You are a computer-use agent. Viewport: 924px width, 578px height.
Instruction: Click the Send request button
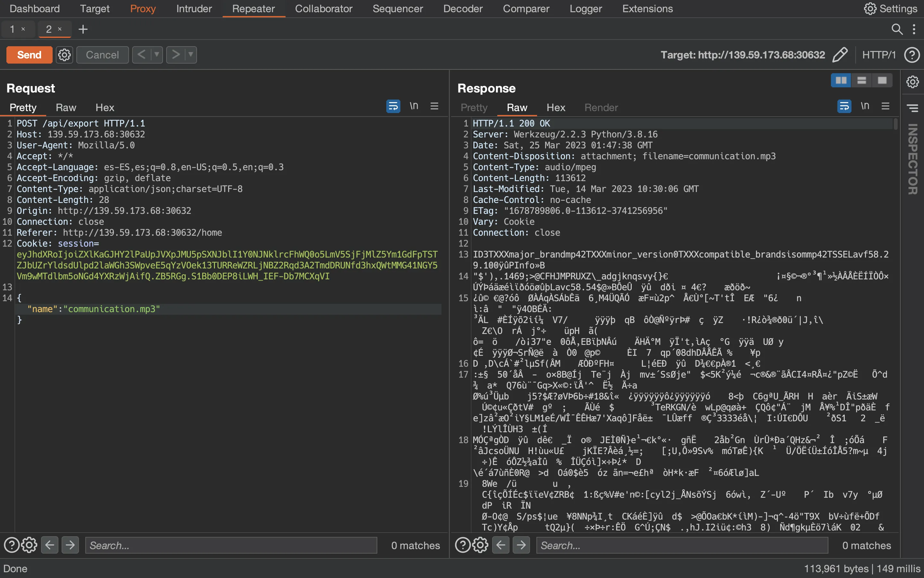pos(29,55)
